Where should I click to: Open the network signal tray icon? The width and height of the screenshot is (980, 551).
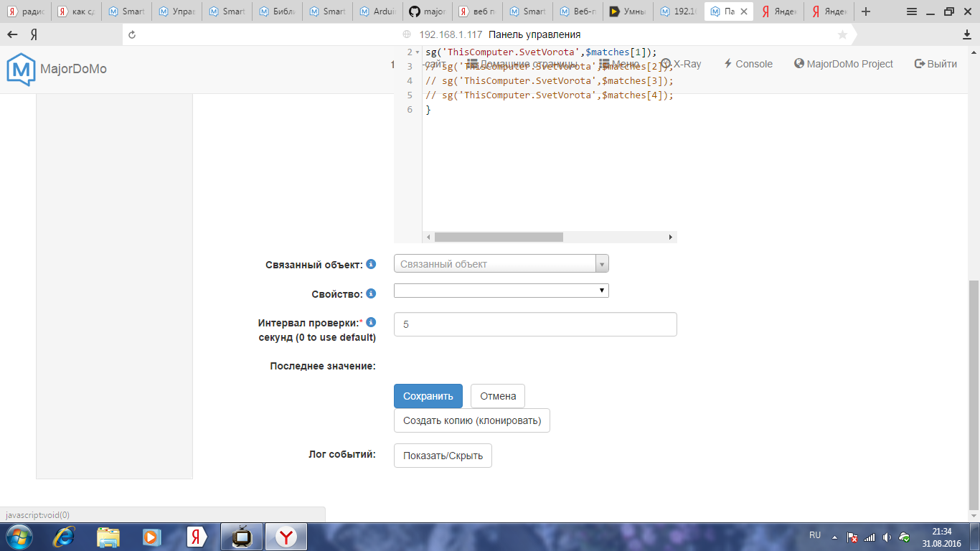pos(870,537)
